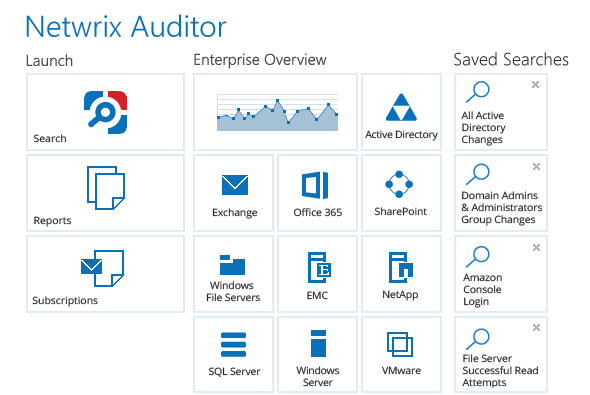
Task: Open the Amazon Console Login saved search
Action: (x=501, y=274)
